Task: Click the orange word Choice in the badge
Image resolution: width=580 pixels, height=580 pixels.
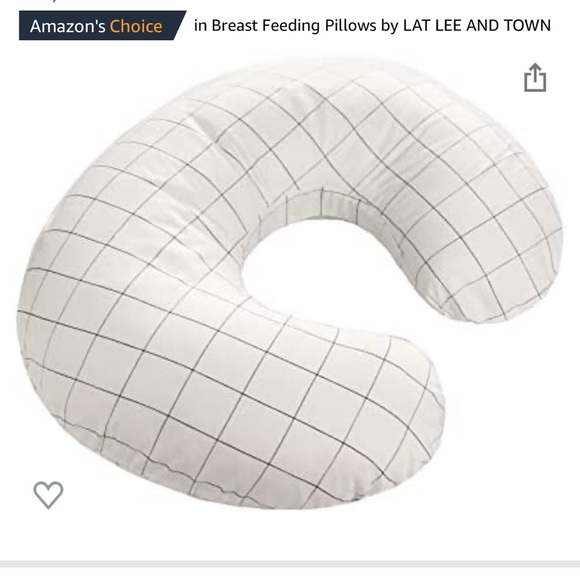Action: (x=136, y=26)
